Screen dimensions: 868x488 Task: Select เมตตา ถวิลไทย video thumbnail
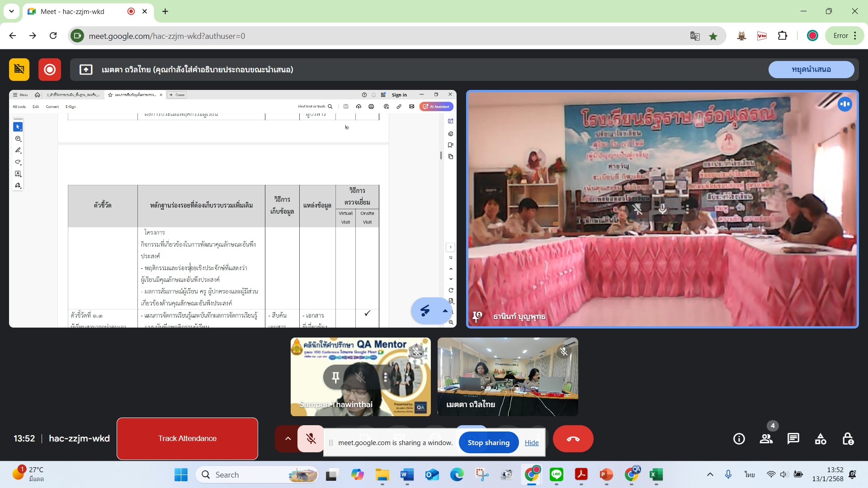coord(508,377)
